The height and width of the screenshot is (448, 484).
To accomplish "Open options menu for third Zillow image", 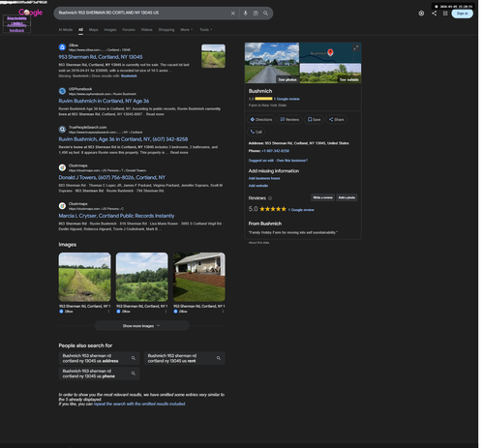I will click(223, 312).
